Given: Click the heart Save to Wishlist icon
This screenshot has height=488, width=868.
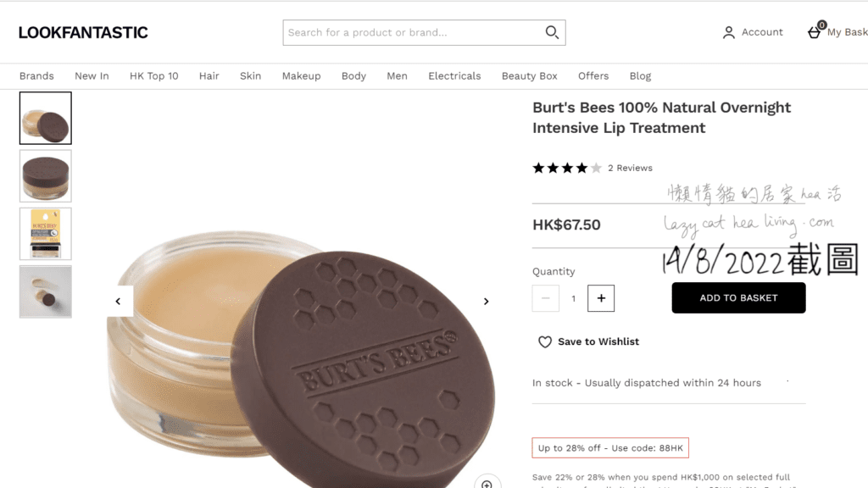Looking at the screenshot, I should pos(545,342).
